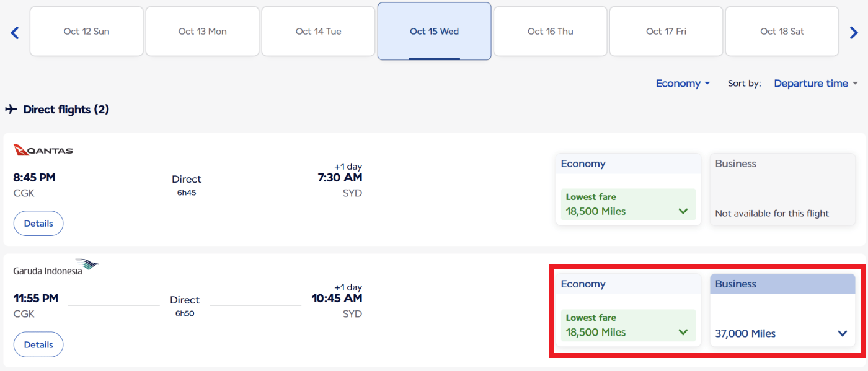Click the airplane icon beside Direct flights
This screenshot has height=371, width=868.
click(11, 110)
